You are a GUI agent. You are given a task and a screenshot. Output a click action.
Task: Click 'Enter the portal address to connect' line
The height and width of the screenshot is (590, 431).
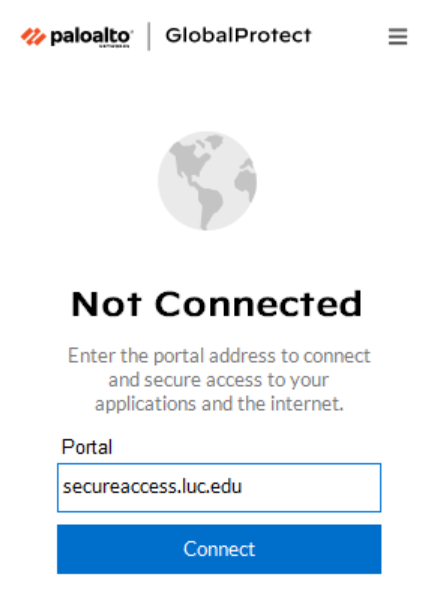pos(219,356)
